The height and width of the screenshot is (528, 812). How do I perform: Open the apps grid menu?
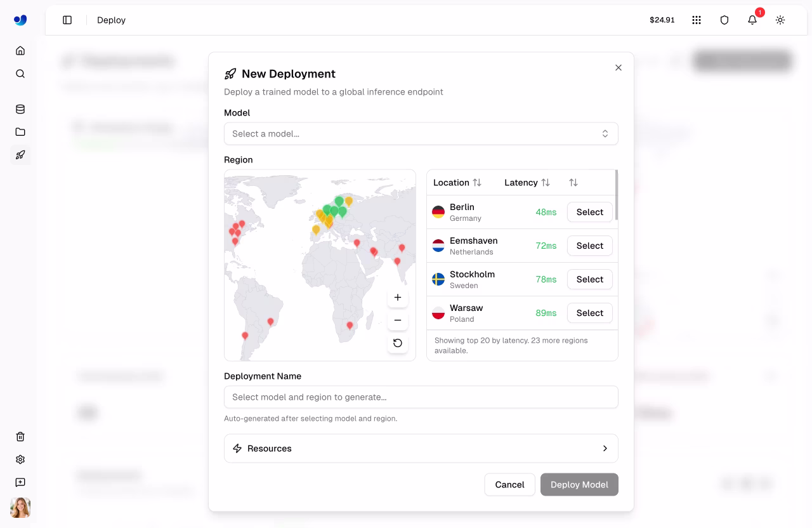click(697, 20)
